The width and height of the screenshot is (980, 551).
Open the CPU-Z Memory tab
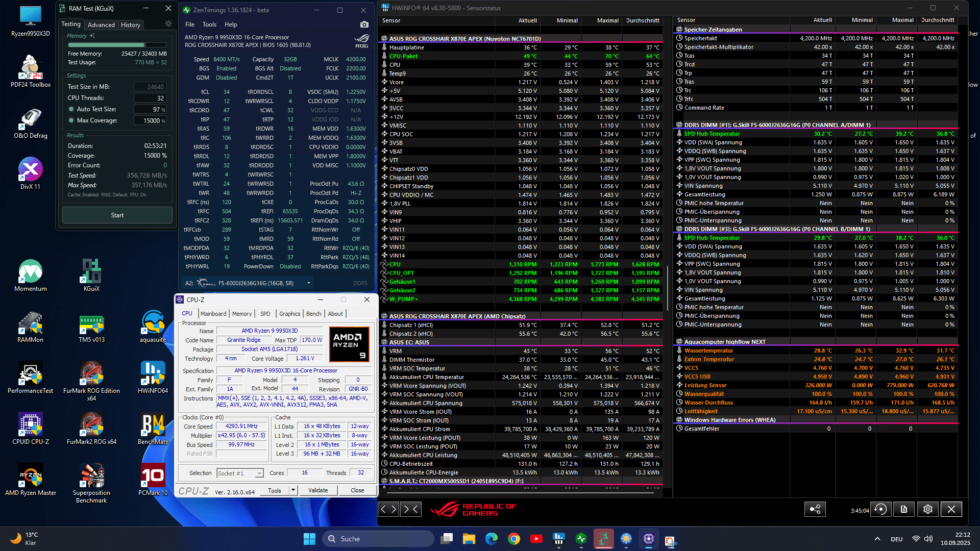pyautogui.click(x=242, y=314)
